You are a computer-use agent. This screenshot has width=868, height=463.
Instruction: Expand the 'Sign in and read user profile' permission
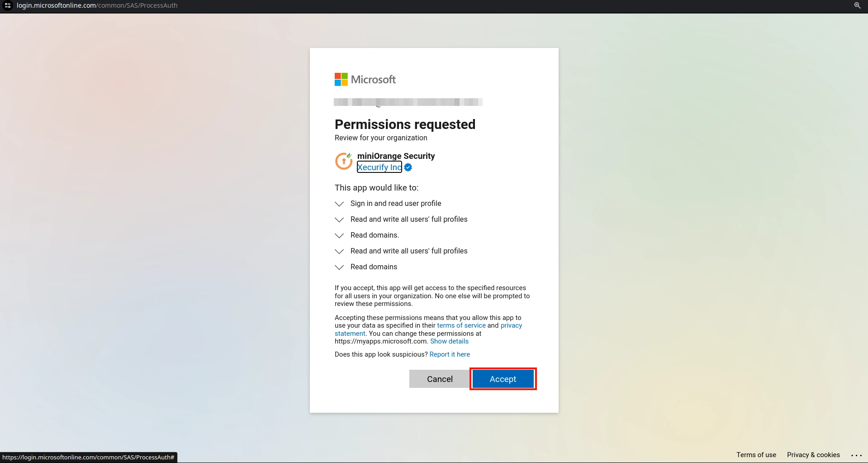(x=339, y=204)
